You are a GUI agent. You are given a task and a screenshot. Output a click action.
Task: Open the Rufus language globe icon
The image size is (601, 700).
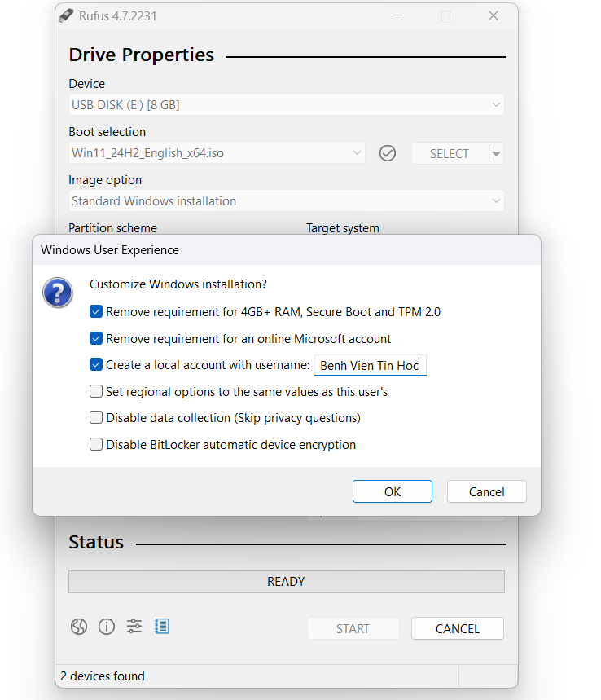79,627
